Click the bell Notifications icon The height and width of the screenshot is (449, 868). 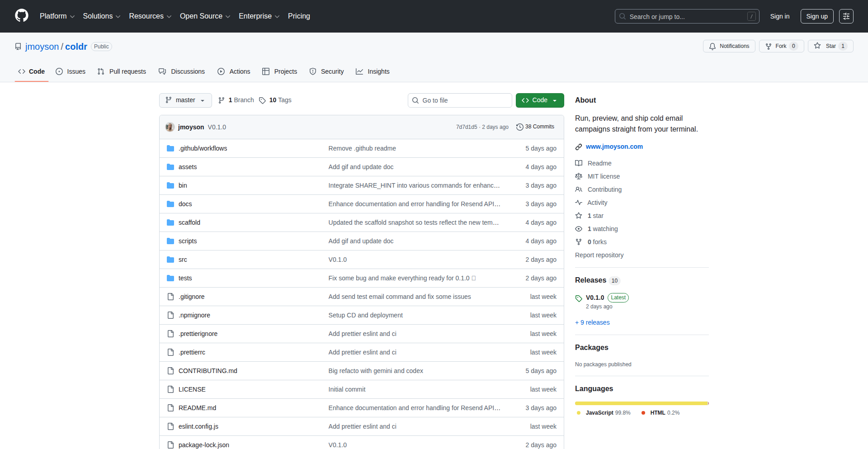click(712, 46)
